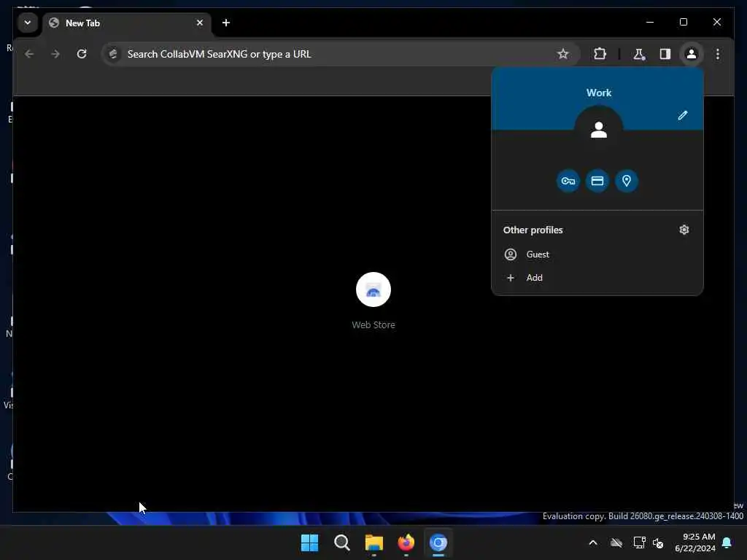Screen dimensions: 747x560
Task: Open the clock showing 9:25 AM
Action: point(695,542)
